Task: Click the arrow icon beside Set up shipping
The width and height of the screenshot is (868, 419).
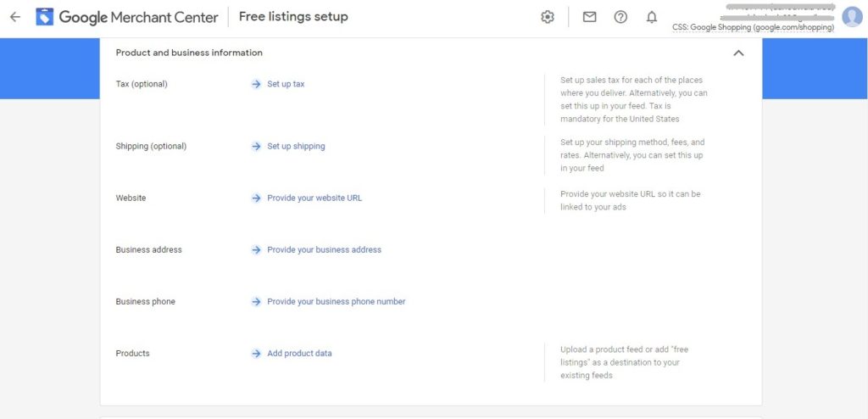Action: click(x=256, y=147)
